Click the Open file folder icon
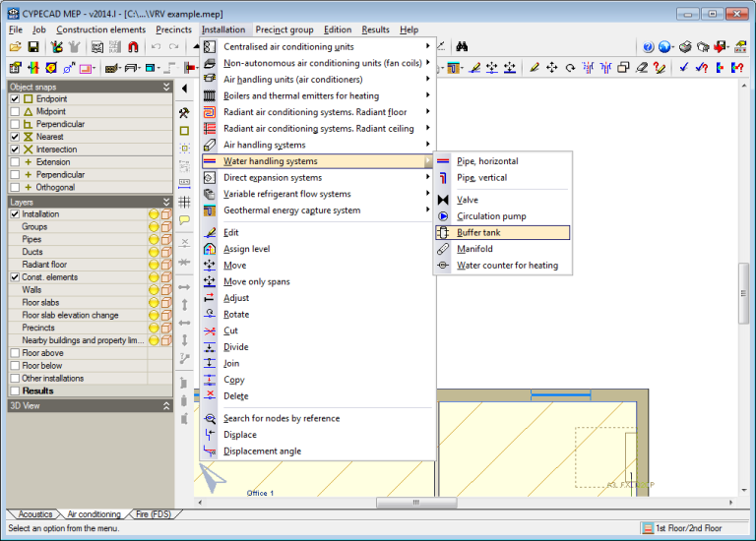Viewport: 756px width, 541px height. 16,47
